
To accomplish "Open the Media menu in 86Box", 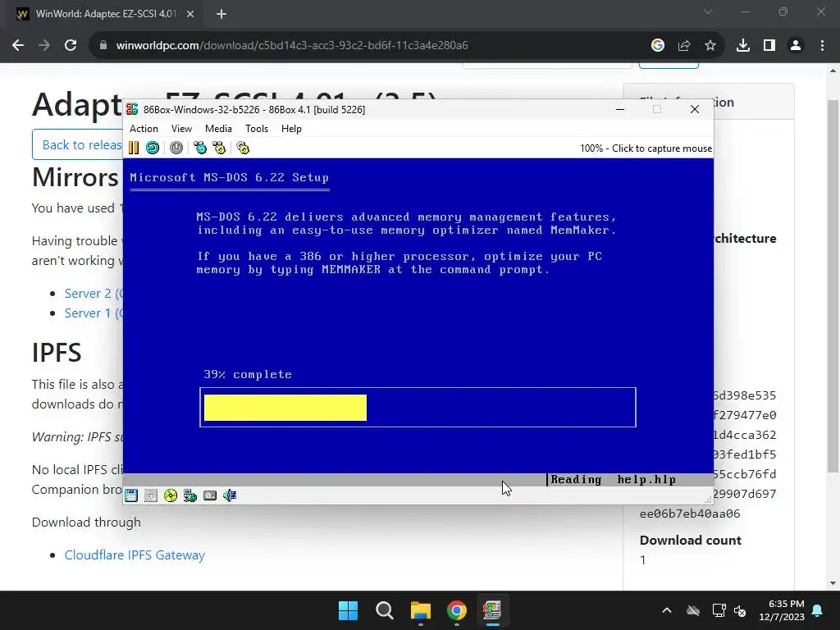I will click(x=218, y=129).
